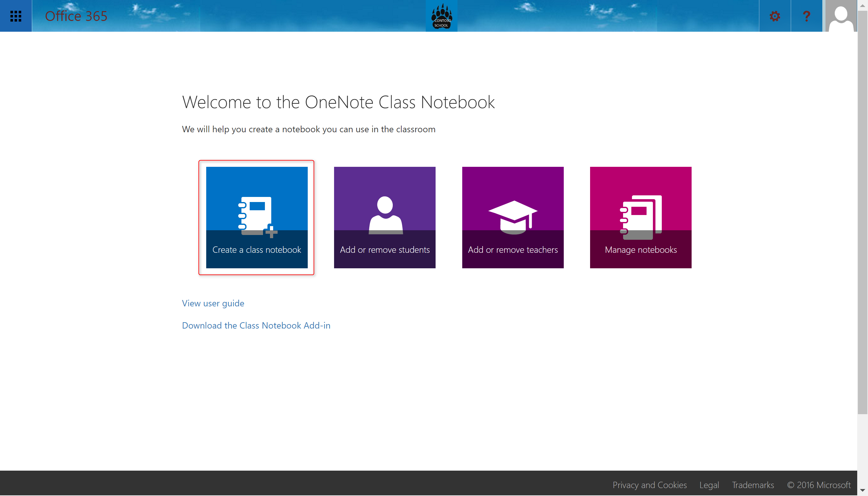Image resolution: width=868 pixels, height=496 pixels.
Task: Open the Manage notebooks tile
Action: click(641, 217)
